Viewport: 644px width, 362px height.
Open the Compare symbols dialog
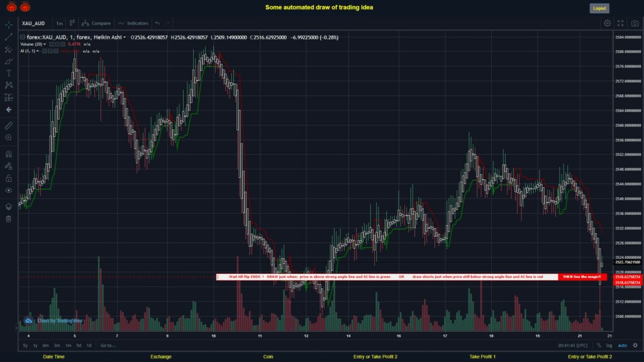coord(96,23)
